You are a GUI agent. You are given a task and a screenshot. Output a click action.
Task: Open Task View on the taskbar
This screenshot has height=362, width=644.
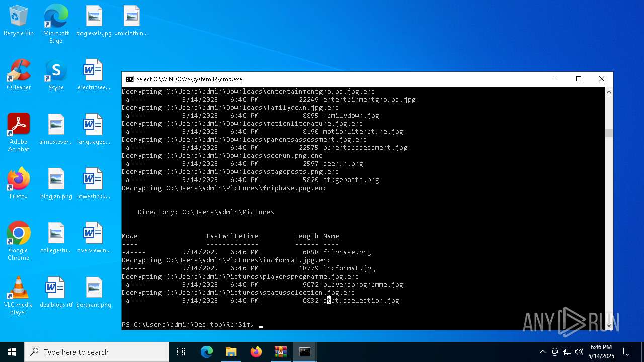point(181,352)
